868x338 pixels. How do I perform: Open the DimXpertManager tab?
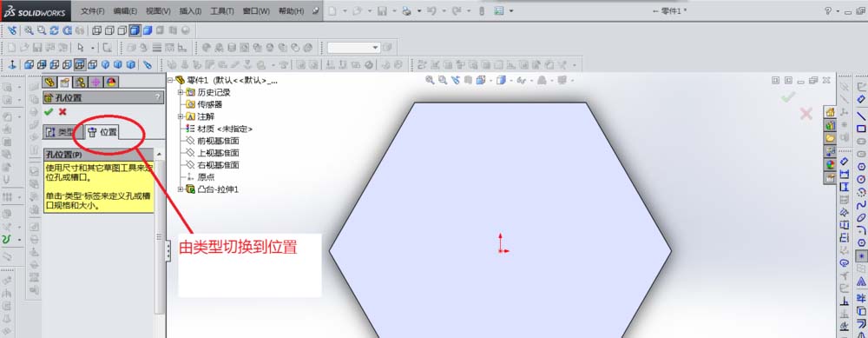coord(95,82)
